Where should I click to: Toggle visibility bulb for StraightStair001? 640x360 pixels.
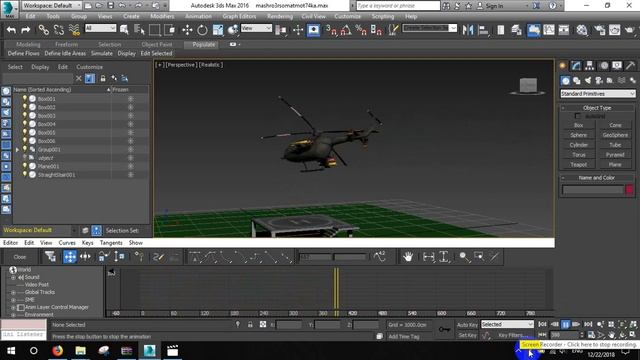click(x=24, y=174)
